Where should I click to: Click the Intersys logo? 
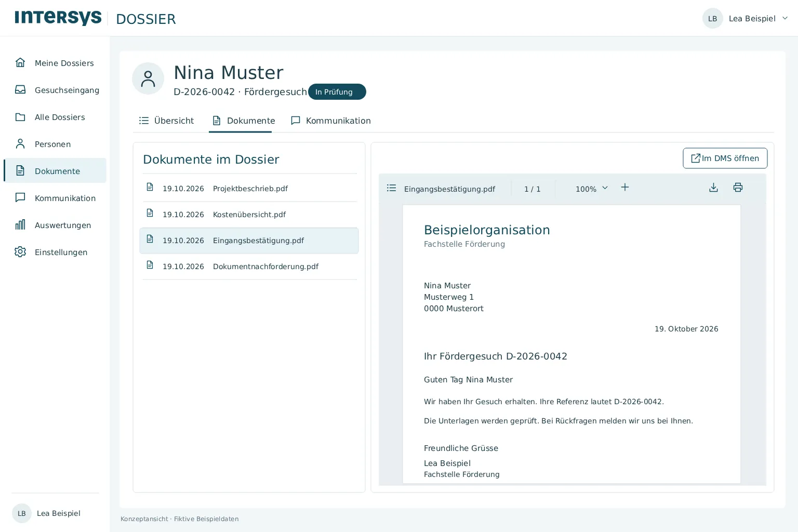coord(58,18)
